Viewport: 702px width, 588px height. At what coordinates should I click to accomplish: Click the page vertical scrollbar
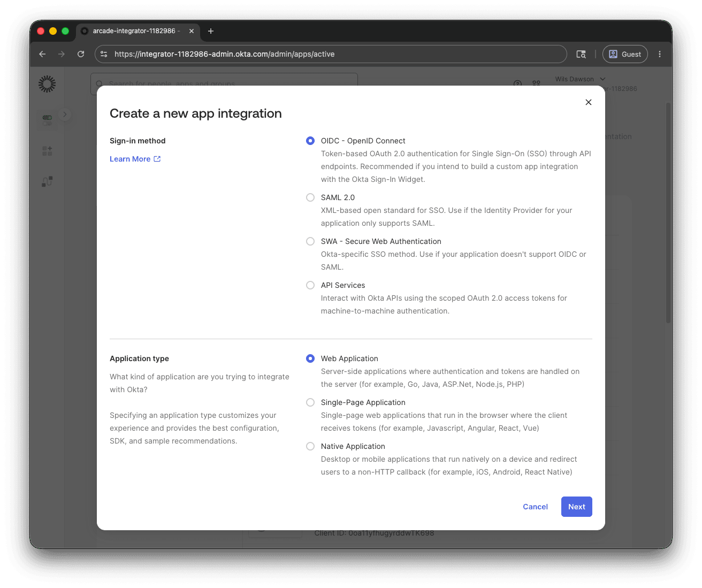pyautogui.click(x=668, y=213)
